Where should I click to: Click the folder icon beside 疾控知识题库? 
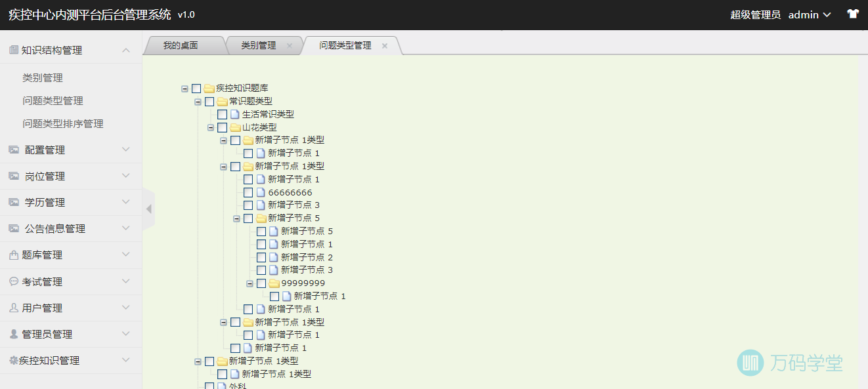coord(209,89)
